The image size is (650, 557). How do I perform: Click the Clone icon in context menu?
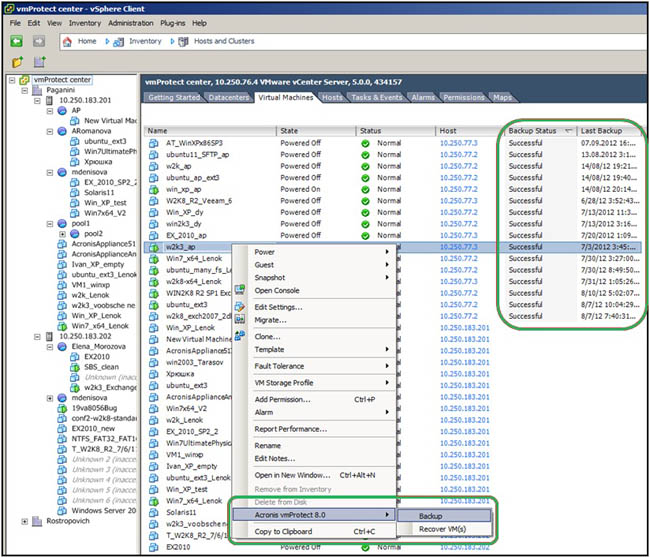pos(240,336)
